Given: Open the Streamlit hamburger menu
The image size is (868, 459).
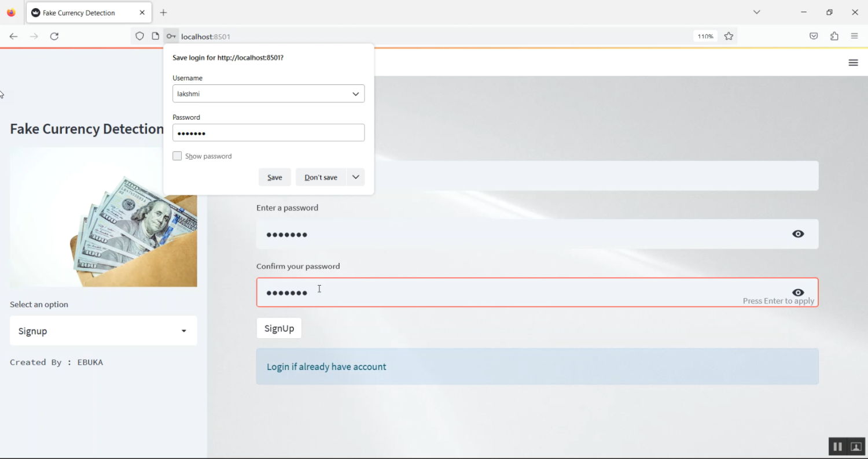Looking at the screenshot, I should pos(853,62).
